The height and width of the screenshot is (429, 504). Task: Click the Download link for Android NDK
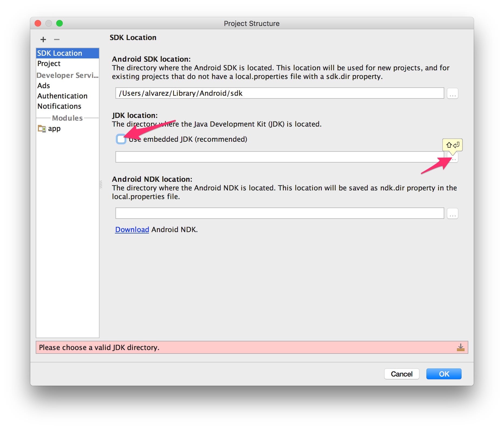pos(132,229)
